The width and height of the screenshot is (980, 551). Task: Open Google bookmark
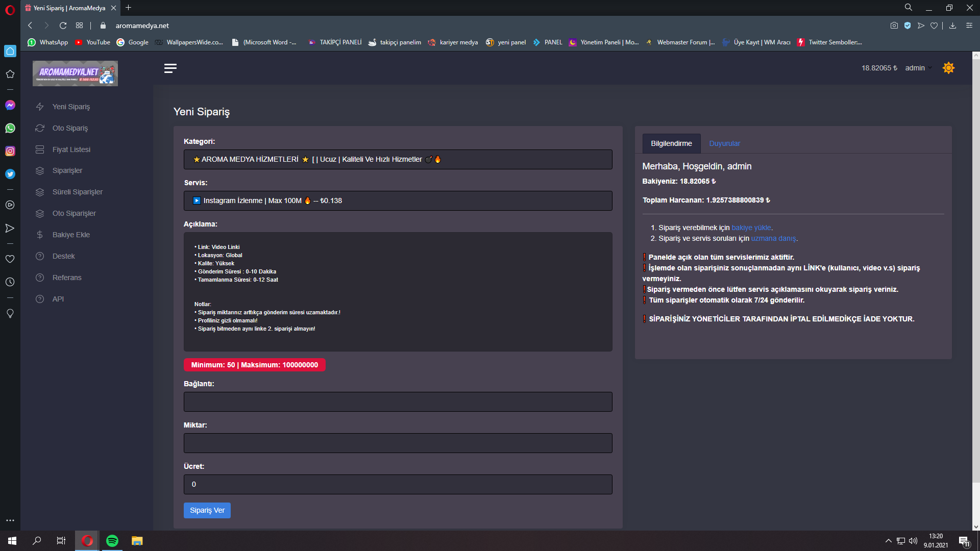pyautogui.click(x=133, y=42)
